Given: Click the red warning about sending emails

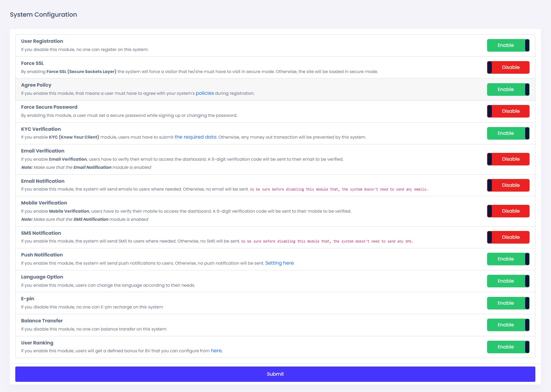Looking at the screenshot, I should pos(339,189).
